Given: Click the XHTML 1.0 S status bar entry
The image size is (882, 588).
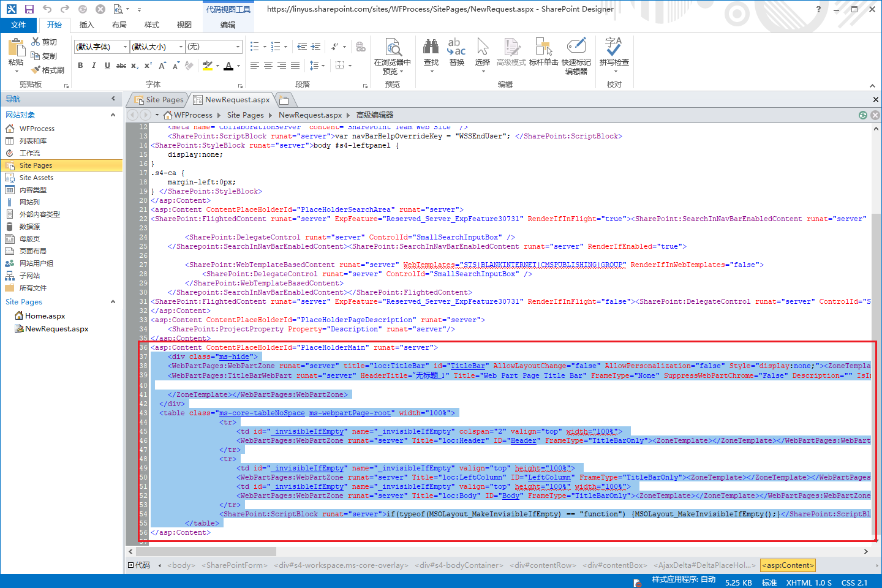Looking at the screenshot, I should pos(809,583).
